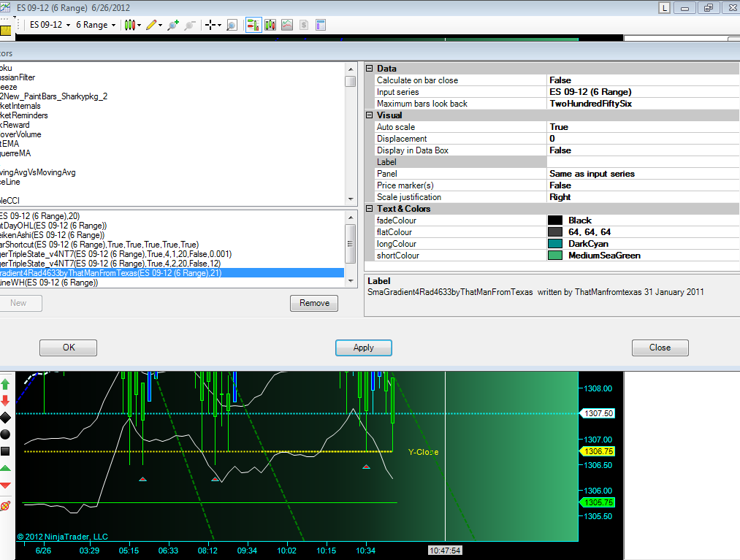This screenshot has height=560, width=740.
Task: Select the black dot drawing tool
Action: (5, 434)
